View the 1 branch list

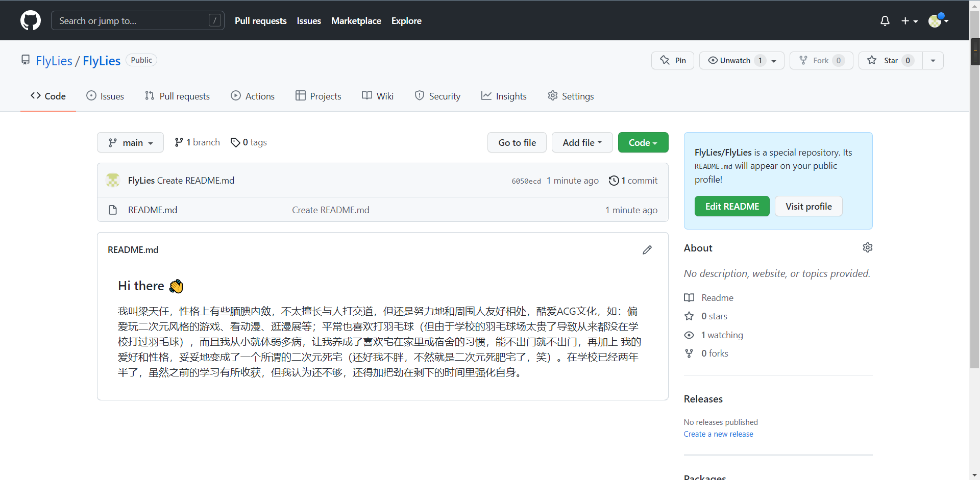point(197,142)
